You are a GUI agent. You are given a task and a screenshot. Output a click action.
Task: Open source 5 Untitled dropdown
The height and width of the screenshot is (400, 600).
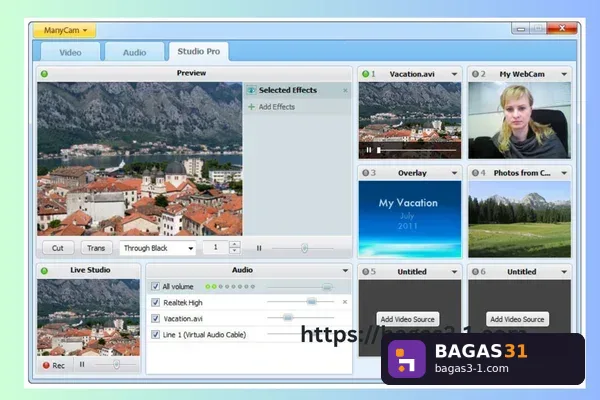click(454, 272)
